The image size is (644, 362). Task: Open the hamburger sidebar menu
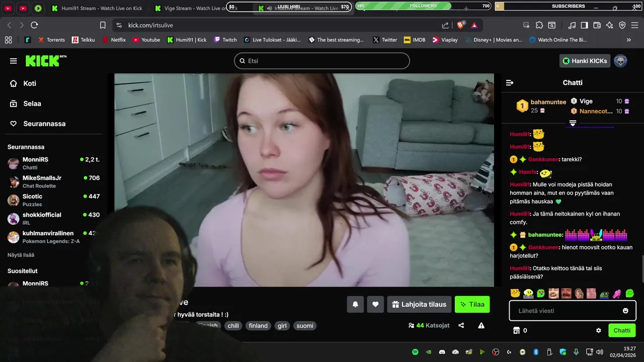13,61
